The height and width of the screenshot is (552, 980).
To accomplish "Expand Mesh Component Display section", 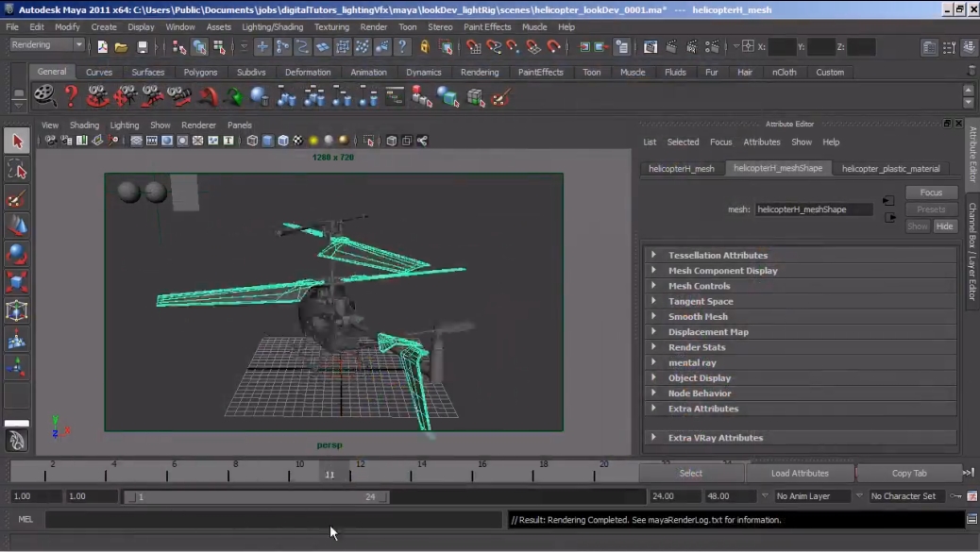I will [x=801, y=271].
